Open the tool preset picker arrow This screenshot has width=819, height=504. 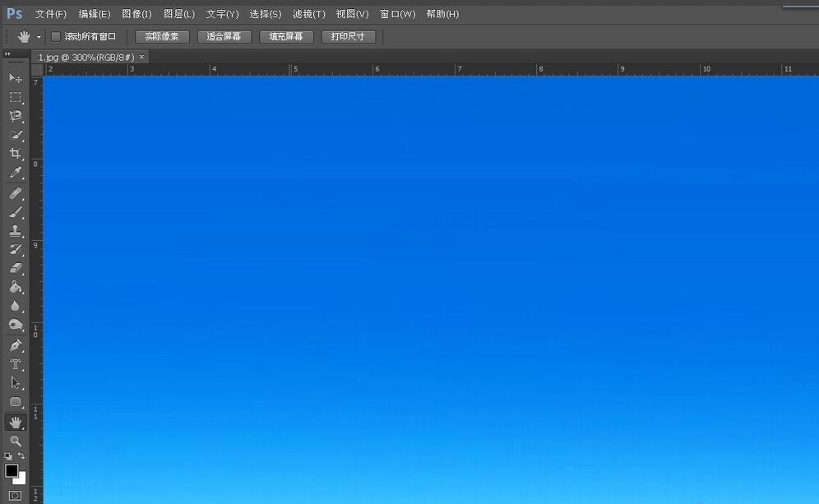pos(39,37)
